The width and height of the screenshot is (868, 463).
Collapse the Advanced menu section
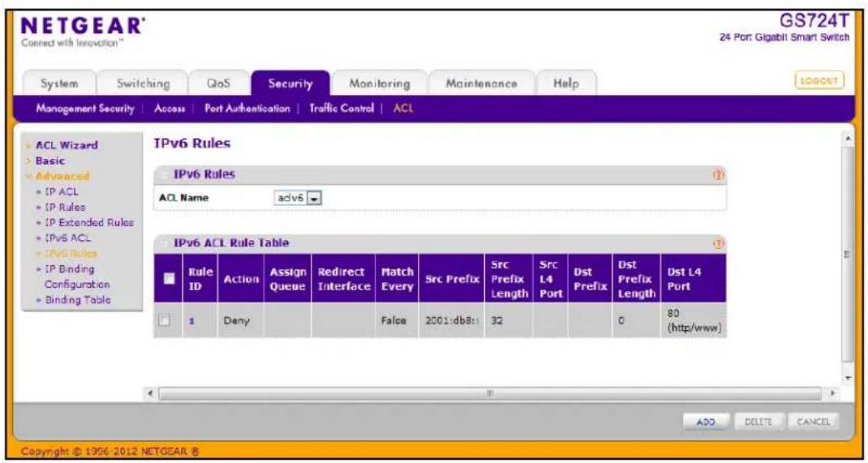(x=62, y=176)
